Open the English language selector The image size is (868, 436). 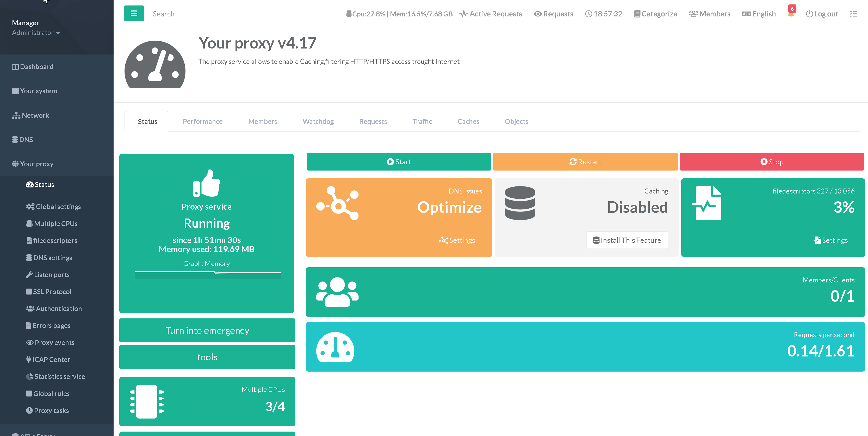(759, 14)
